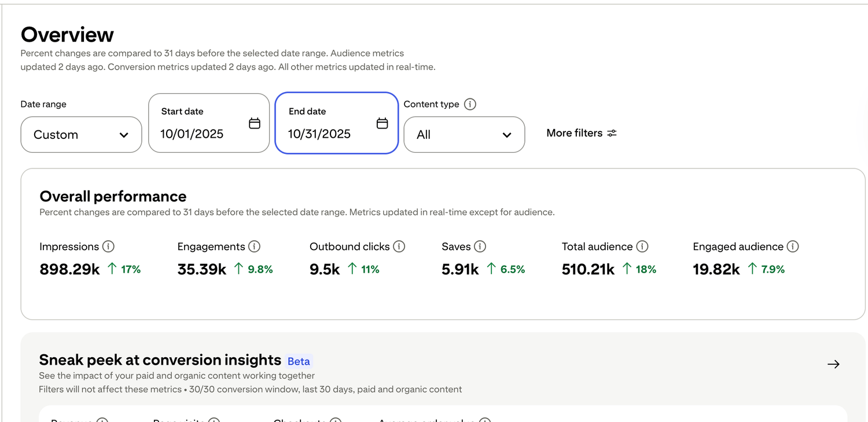The height and width of the screenshot is (422, 868).
Task: Show info for Total audience metric
Action: pyautogui.click(x=642, y=247)
